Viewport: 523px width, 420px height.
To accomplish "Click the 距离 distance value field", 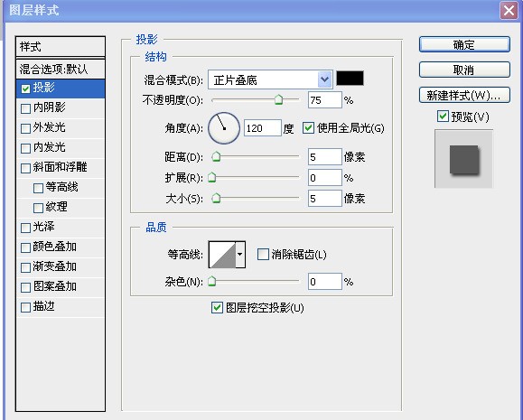I will [x=325, y=157].
